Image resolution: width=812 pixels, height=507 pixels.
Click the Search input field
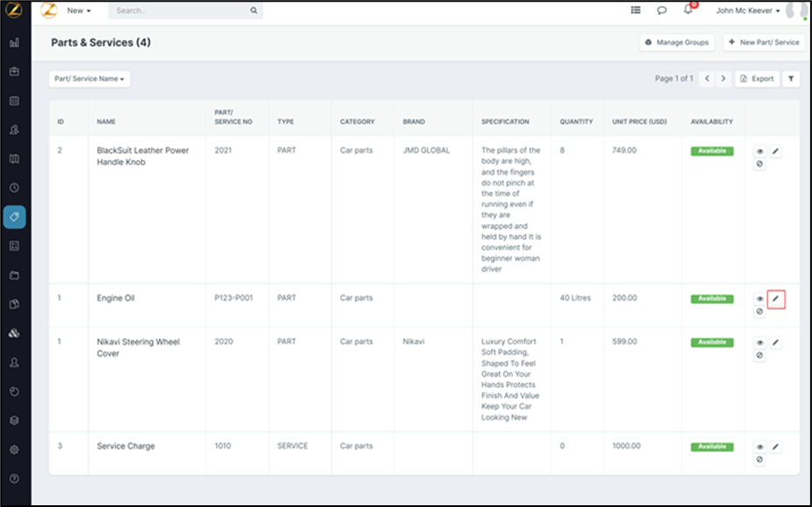click(x=180, y=11)
